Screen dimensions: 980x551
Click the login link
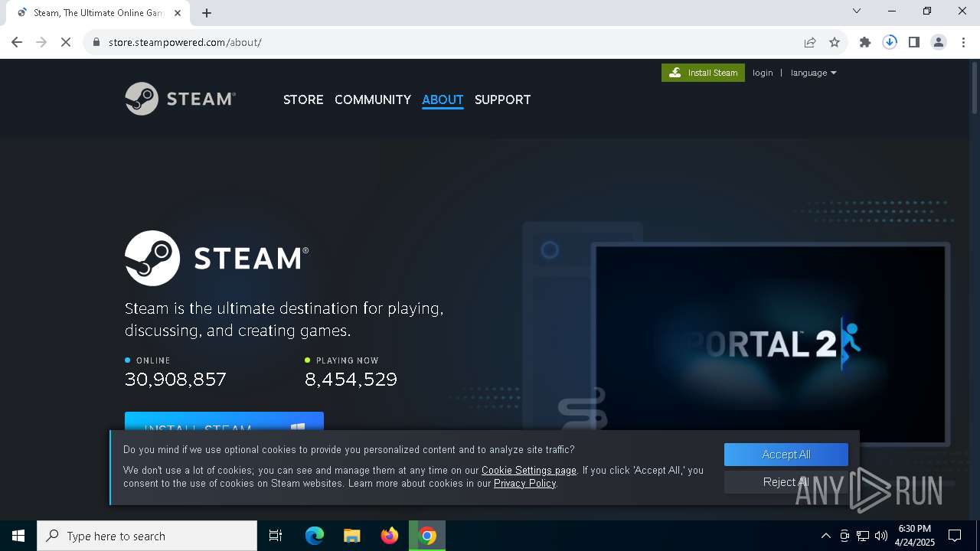coord(763,73)
